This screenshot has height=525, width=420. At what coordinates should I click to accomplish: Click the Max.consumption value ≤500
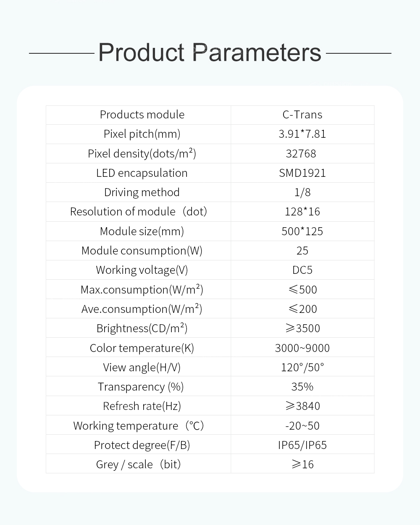tap(302, 290)
